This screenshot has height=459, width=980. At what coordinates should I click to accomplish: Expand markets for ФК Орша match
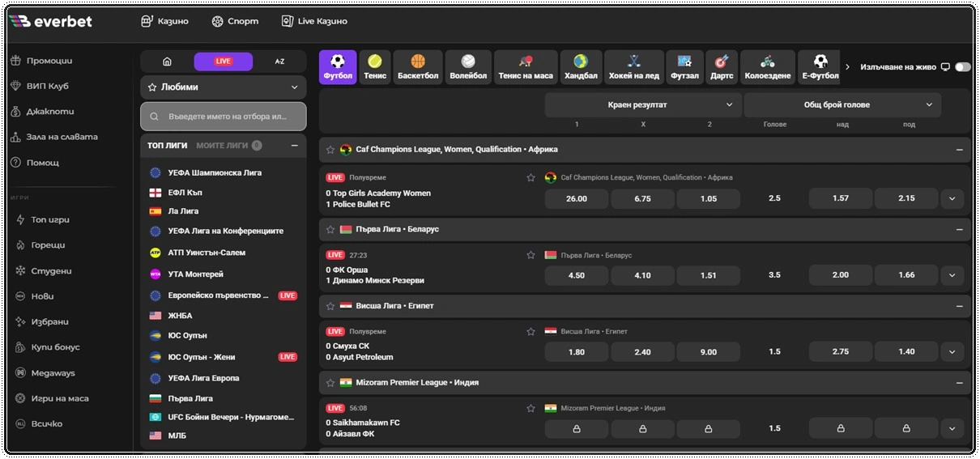[x=952, y=275]
